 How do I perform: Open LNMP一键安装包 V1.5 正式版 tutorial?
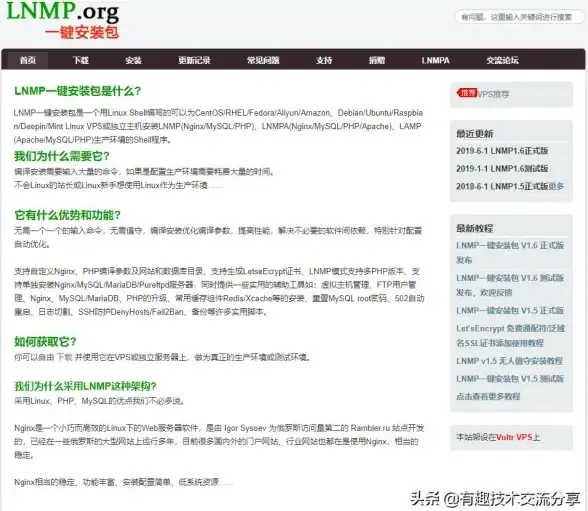pyautogui.click(x=510, y=310)
